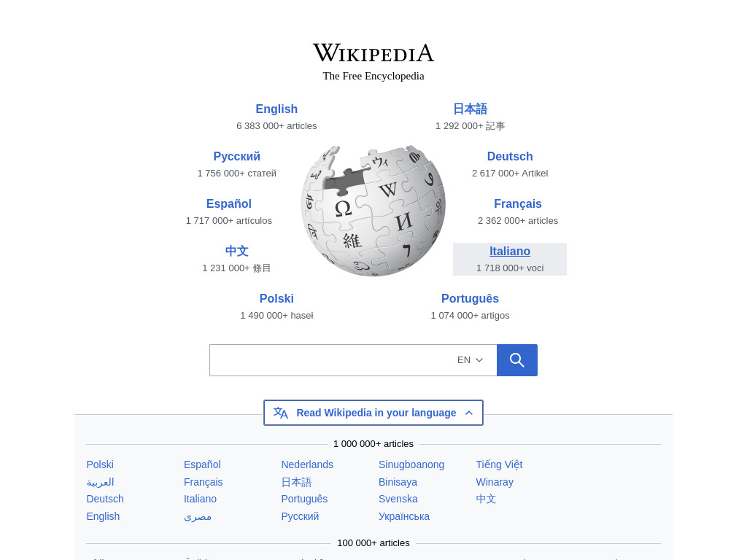Image resolution: width=747 pixels, height=560 pixels.
Task: Click the Wikipedia puzzle globe logo
Action: pyautogui.click(x=373, y=211)
